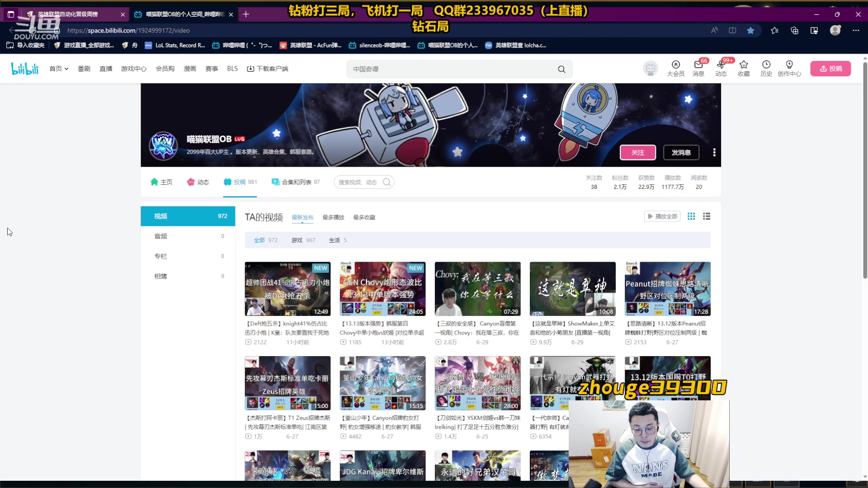Screen dimensions: 868x488
Task: Switch to grid view layout
Action: point(691,216)
